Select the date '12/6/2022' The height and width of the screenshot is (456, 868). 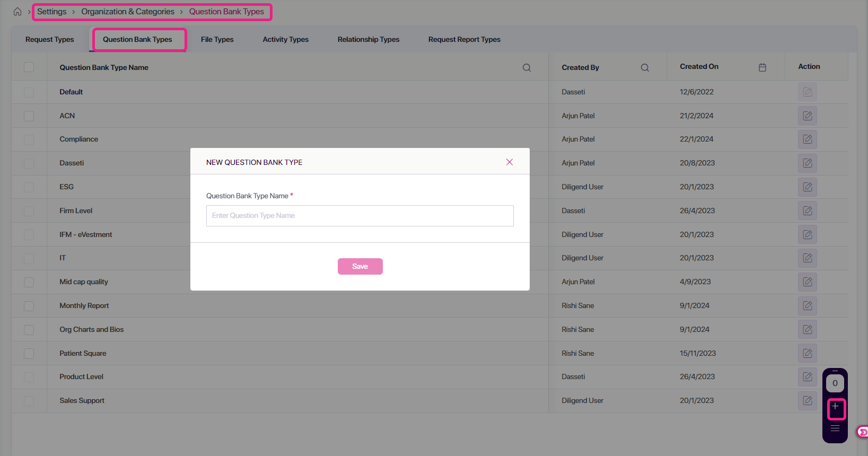[697, 92]
